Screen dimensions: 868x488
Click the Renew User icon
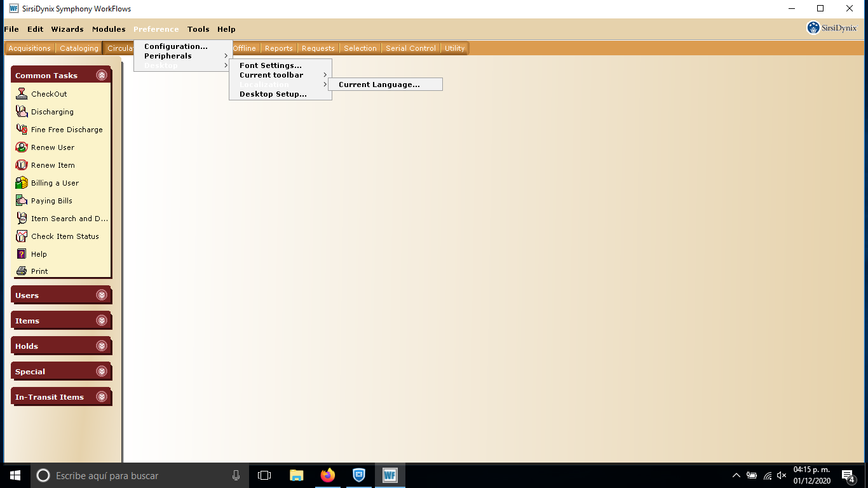pyautogui.click(x=22, y=147)
